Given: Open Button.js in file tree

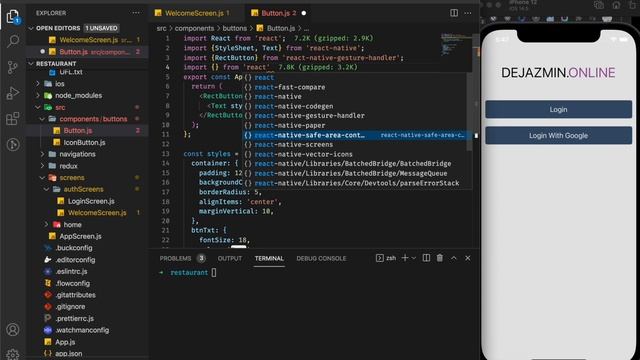Looking at the screenshot, I should [x=78, y=131].
